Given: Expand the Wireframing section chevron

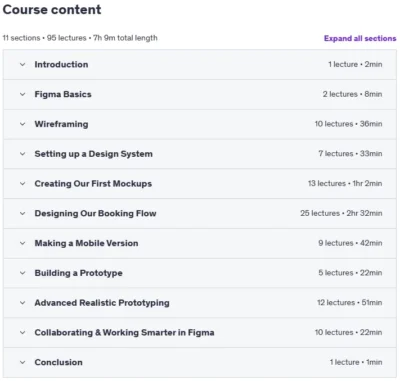Looking at the screenshot, I should click(x=22, y=124).
